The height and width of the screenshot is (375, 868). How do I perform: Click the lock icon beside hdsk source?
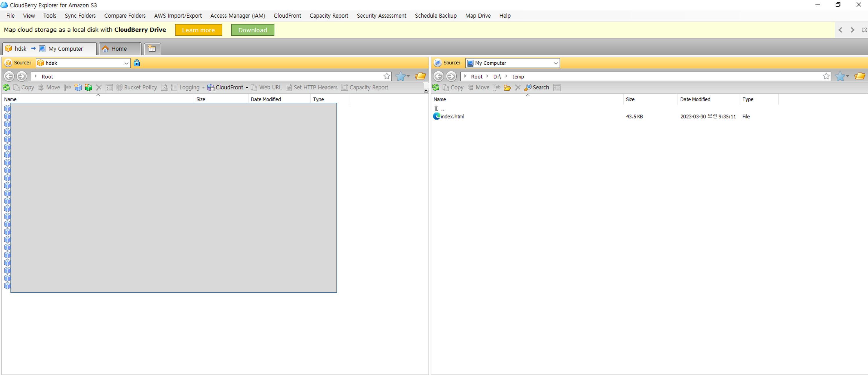pos(136,63)
